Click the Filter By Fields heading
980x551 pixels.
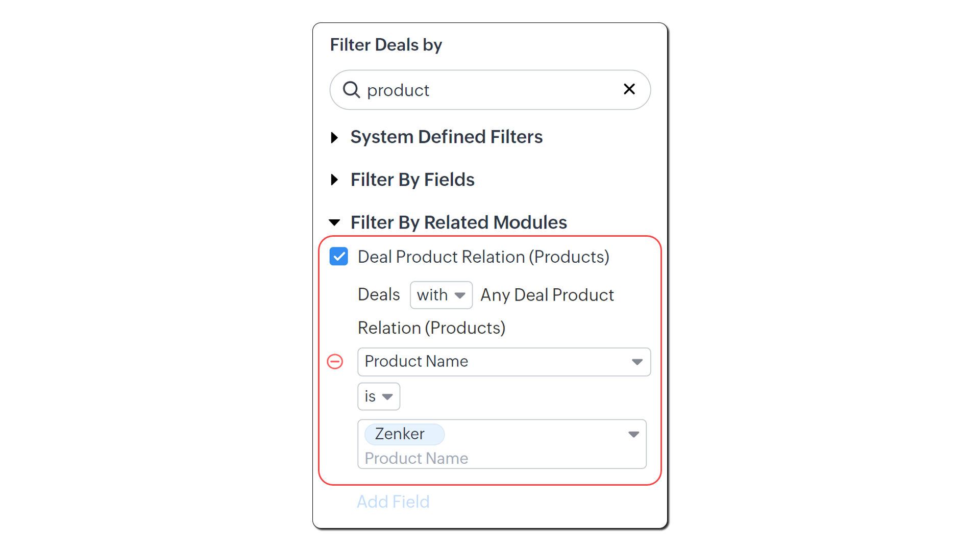point(412,180)
